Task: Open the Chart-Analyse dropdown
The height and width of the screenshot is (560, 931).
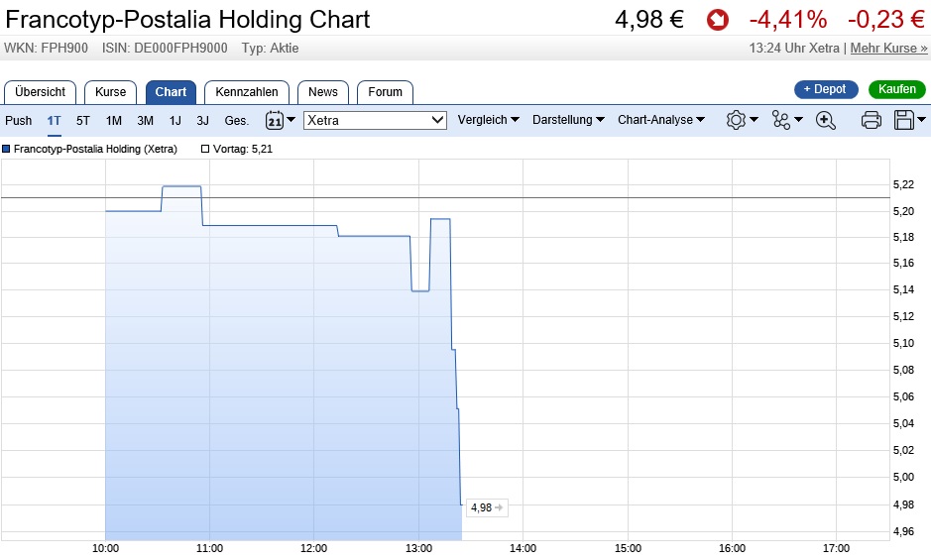Action: pos(661,120)
